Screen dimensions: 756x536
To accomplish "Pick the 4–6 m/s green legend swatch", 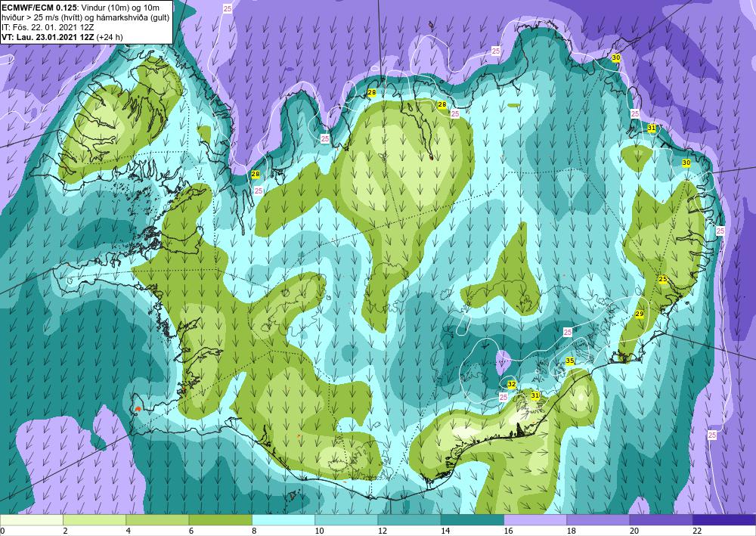I will tap(157, 520).
